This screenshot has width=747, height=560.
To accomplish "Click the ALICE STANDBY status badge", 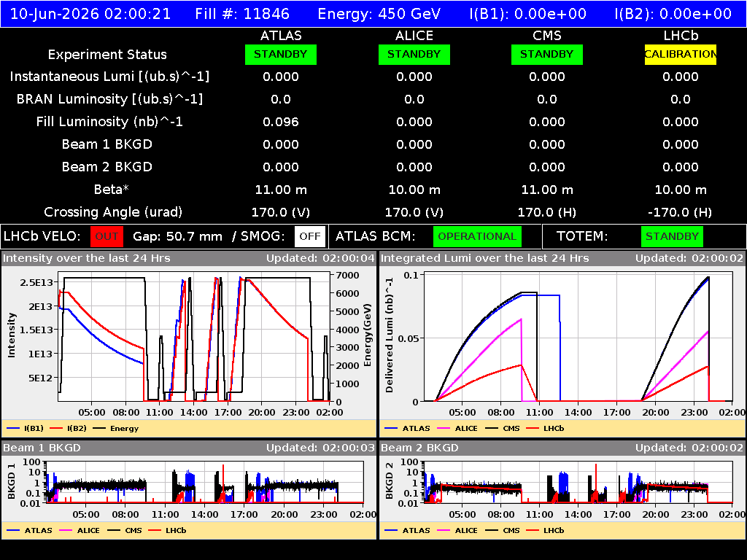I will 414,54.
